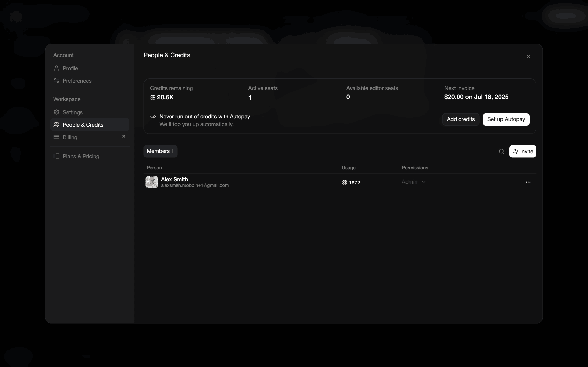
Task: Click the Billing card icon
Action: tap(56, 137)
